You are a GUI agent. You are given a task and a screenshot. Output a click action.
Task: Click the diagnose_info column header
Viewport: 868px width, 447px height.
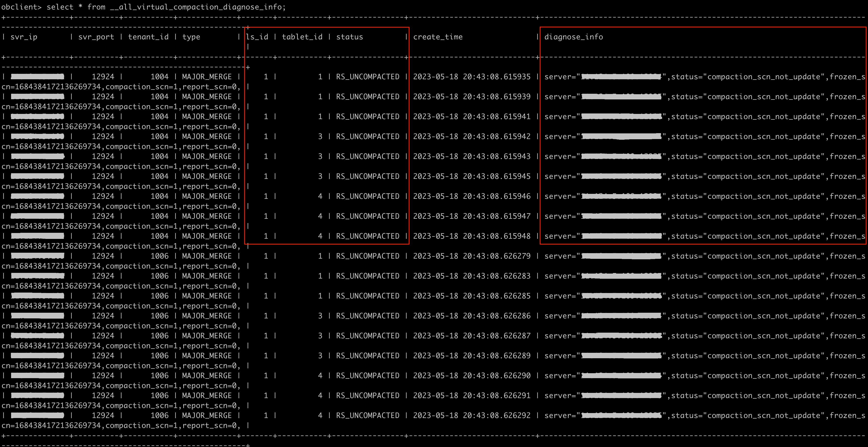pos(573,37)
